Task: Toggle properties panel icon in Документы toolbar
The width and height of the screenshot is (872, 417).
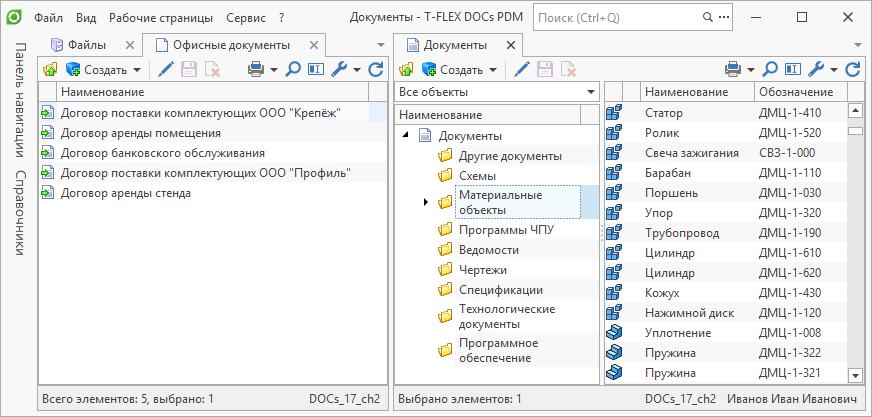Action: pyautogui.click(x=792, y=70)
